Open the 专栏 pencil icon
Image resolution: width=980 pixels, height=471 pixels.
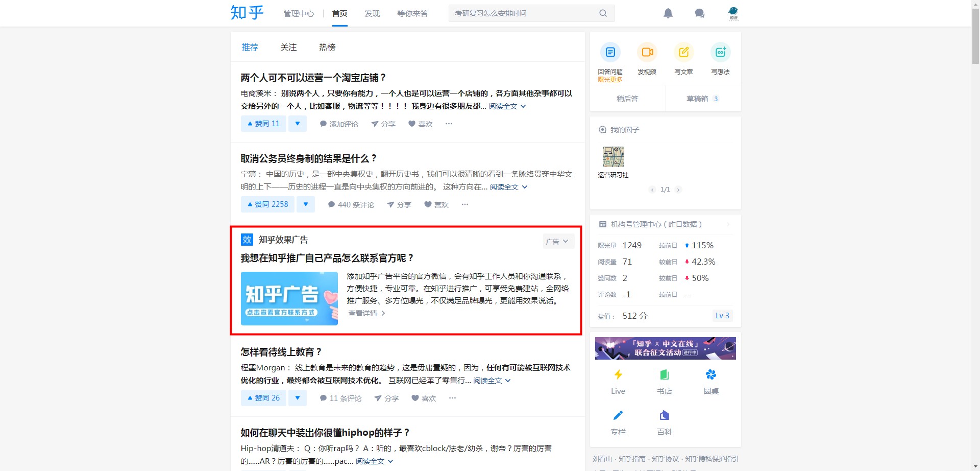click(x=618, y=415)
